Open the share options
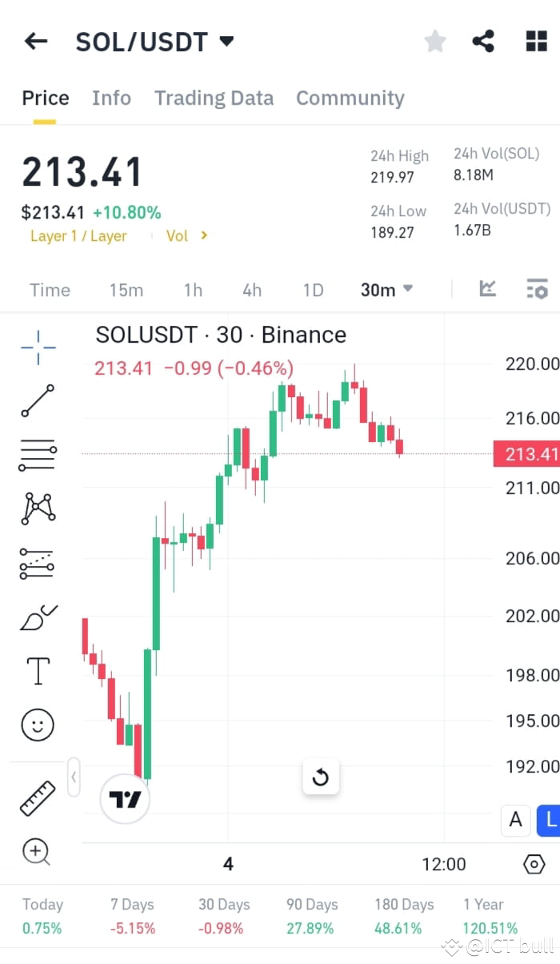Screen dimensions: 560x964 pyautogui.click(x=483, y=41)
